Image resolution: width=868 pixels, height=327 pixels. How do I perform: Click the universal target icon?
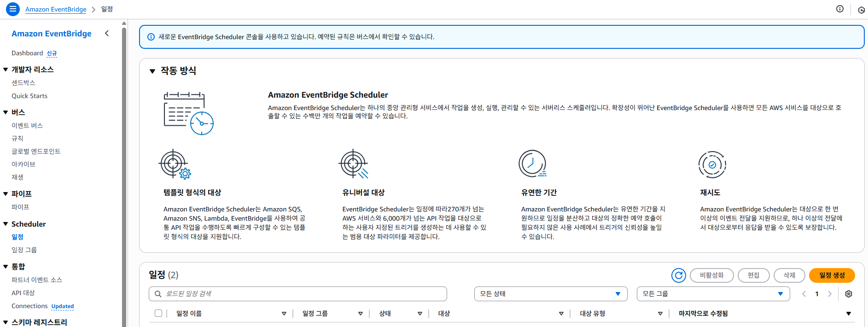pyautogui.click(x=354, y=164)
